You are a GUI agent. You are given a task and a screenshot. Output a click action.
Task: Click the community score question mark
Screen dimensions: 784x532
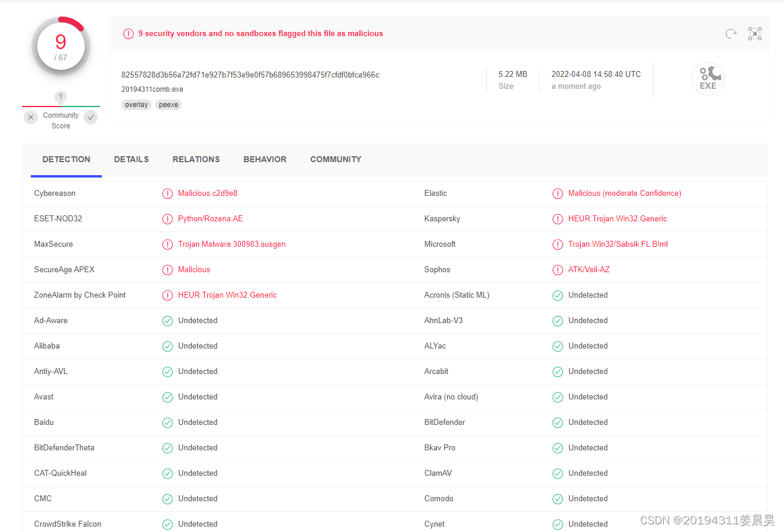coord(60,97)
